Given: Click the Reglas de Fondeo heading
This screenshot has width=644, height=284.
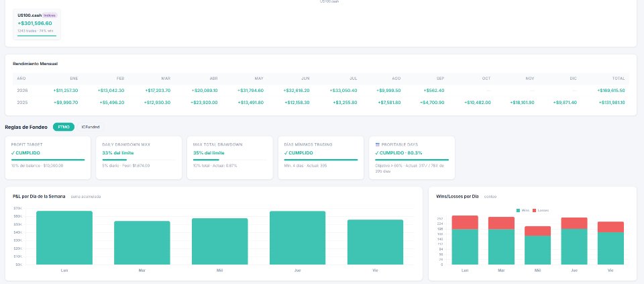Looking at the screenshot, I should click(26, 127).
